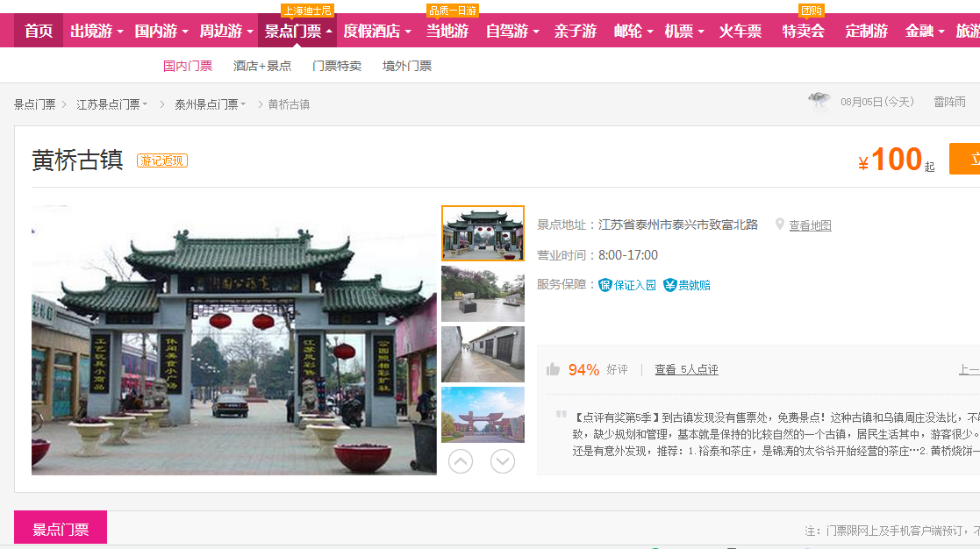Go to 首页 in the navigation bar

pos(39,32)
